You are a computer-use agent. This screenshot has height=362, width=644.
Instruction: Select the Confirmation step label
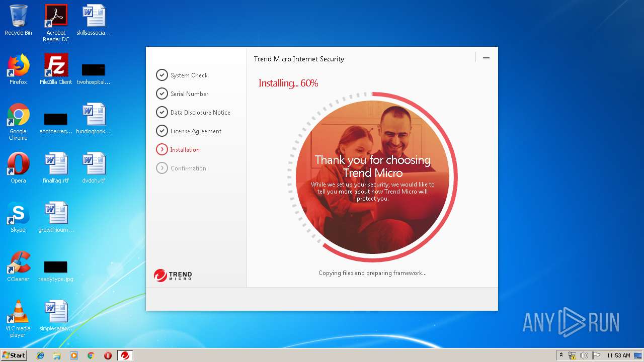pyautogui.click(x=188, y=168)
